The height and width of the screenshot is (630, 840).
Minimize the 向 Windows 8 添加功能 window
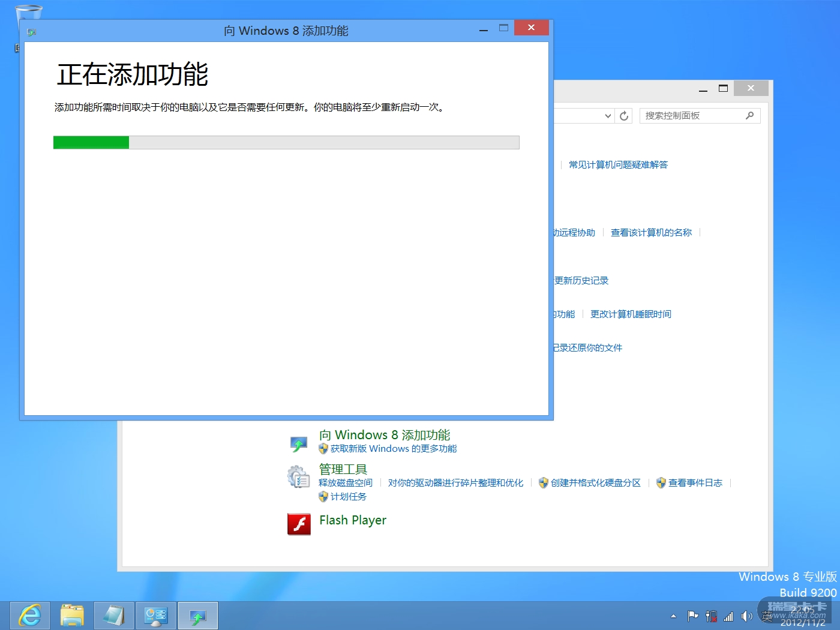coord(484,29)
